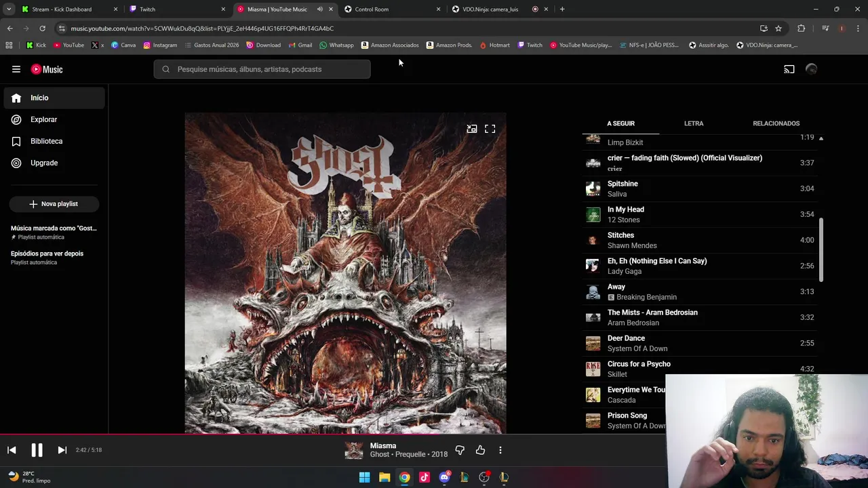This screenshot has width=868, height=488.
Task: Play crier — fading faith (Slowed) track
Action: coord(701,163)
